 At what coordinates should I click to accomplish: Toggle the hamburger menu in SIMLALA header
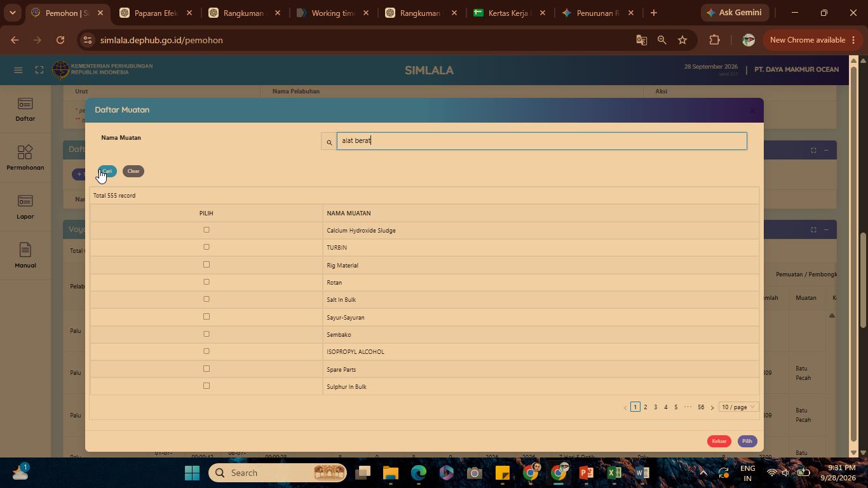(18, 70)
